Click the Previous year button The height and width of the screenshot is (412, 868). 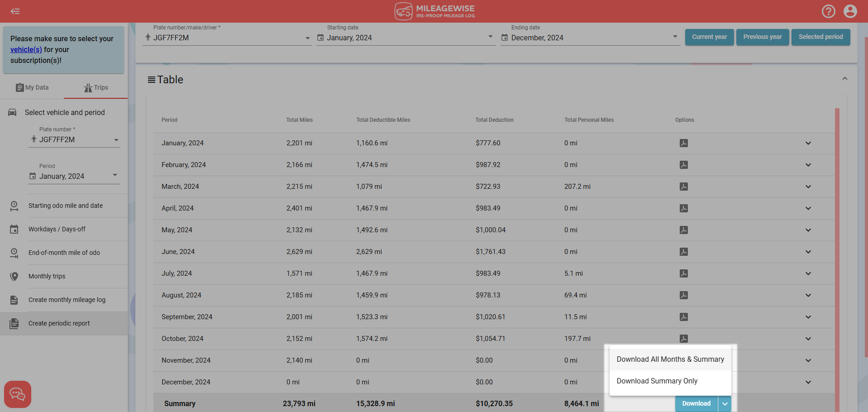762,37
